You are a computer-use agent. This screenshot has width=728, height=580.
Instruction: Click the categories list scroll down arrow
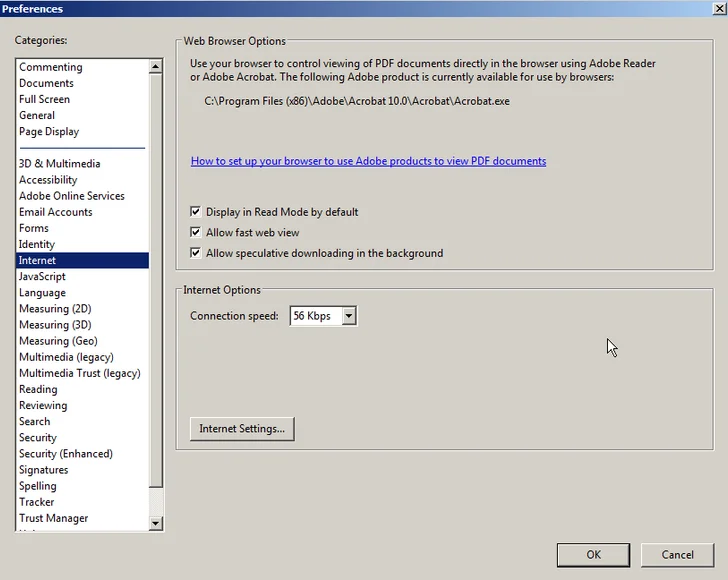[156, 523]
